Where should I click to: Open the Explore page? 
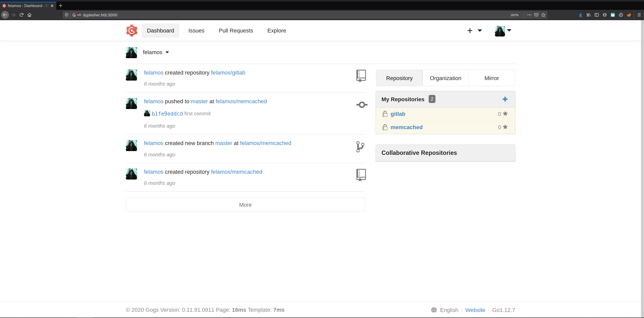pos(277,30)
